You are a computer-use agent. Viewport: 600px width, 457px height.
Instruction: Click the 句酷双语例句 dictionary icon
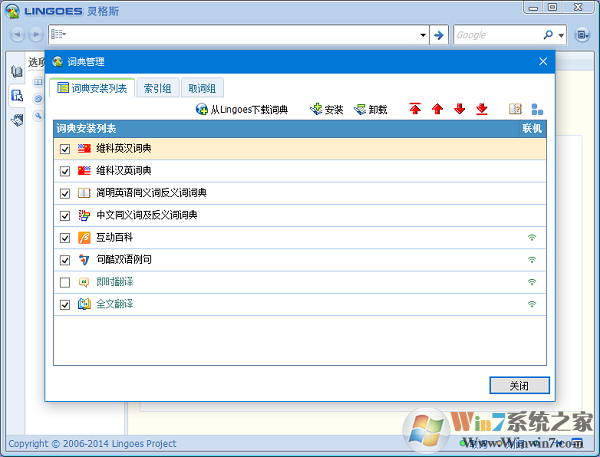coord(84,260)
